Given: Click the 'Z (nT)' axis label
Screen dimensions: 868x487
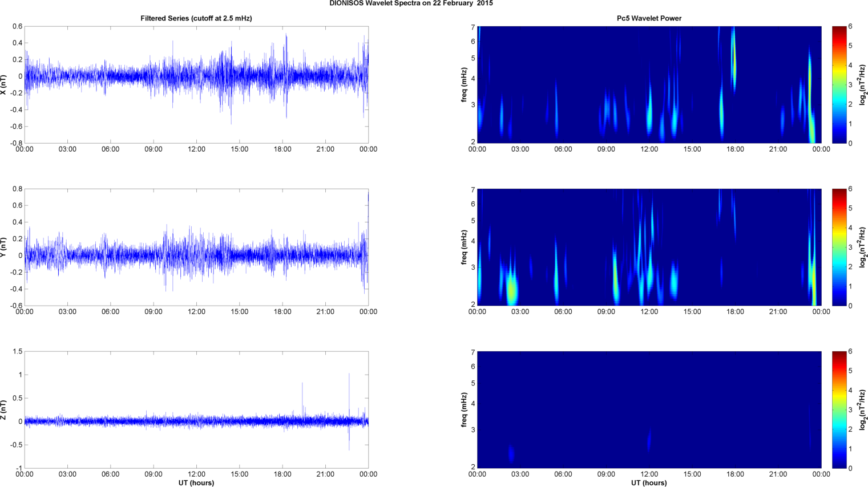Looking at the screenshot, I should click(4, 410).
